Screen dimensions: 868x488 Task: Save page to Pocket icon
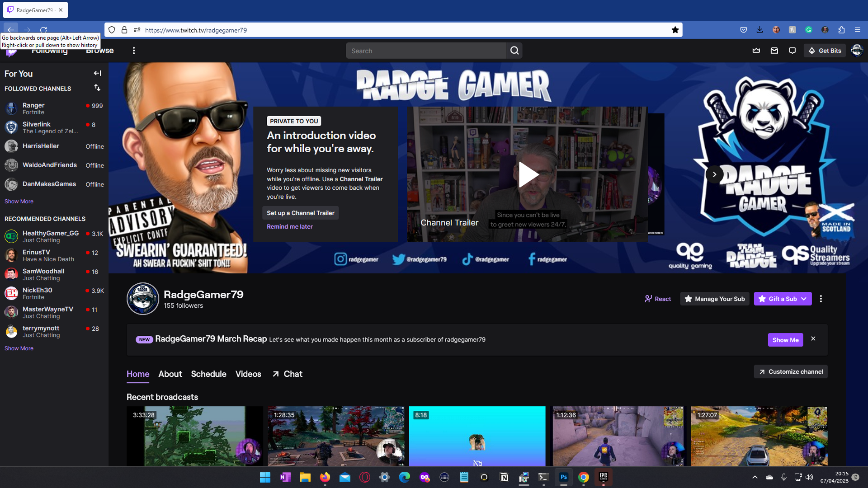743,30
